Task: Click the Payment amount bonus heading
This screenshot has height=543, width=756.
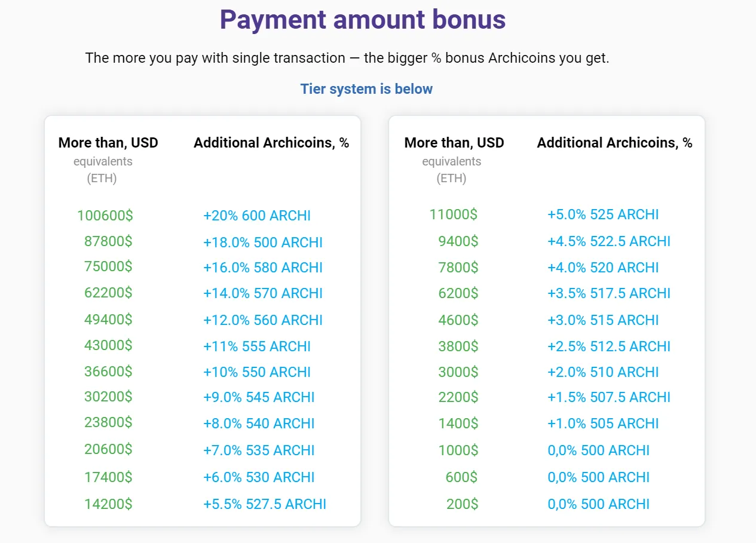Action: point(363,20)
